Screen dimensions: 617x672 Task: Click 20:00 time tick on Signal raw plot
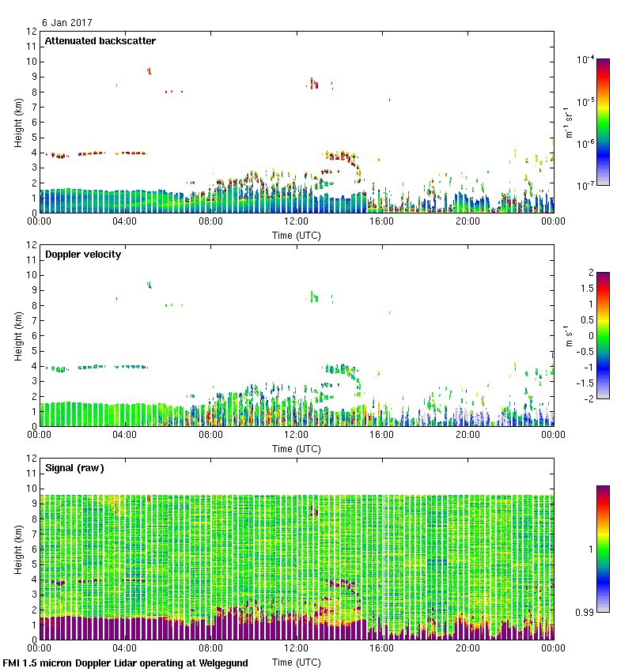tap(467, 648)
